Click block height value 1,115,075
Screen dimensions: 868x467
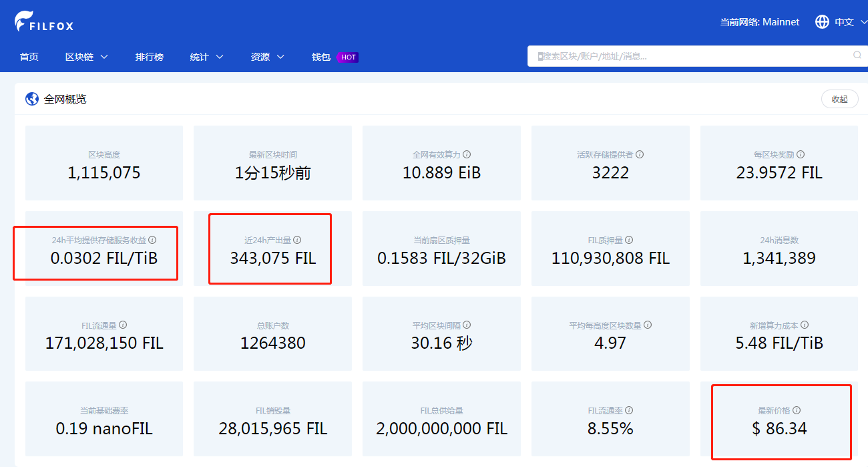[104, 173]
